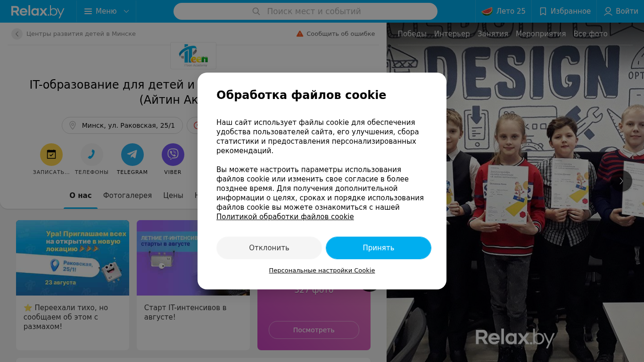Screen dimensions: 644x362
Task: Open Персональные настройки Cookie link
Action: point(322,271)
